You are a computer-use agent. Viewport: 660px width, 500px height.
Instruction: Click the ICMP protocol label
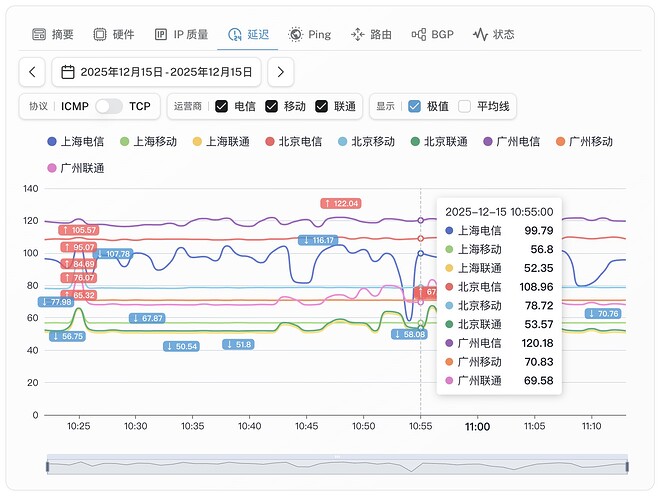[x=75, y=106]
